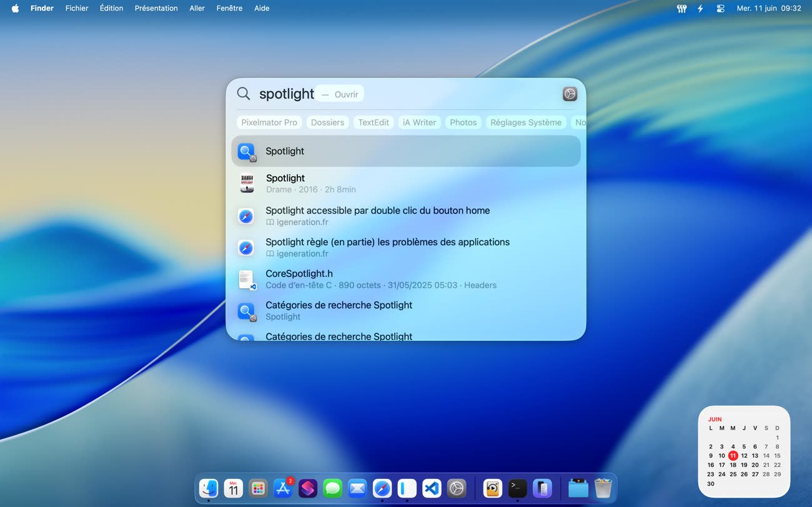Open the Terminal app in the Dock
This screenshot has height=507, width=812.
pos(517,488)
